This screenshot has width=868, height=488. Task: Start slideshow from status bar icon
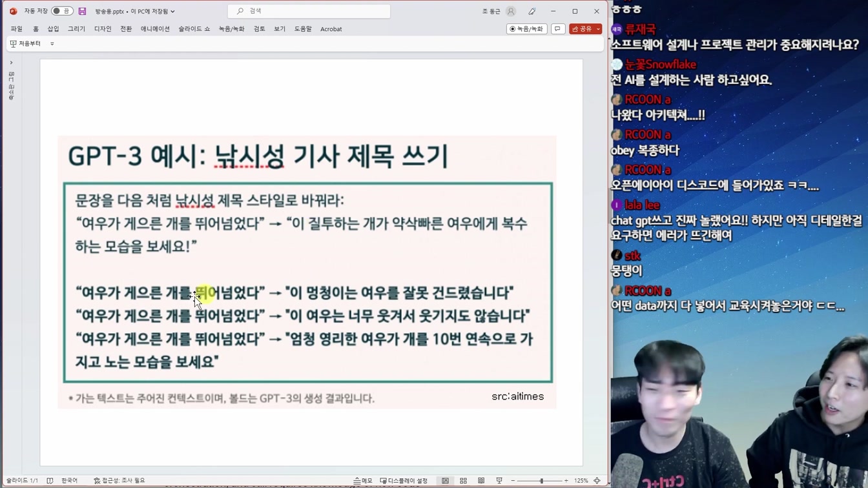pyautogui.click(x=499, y=481)
